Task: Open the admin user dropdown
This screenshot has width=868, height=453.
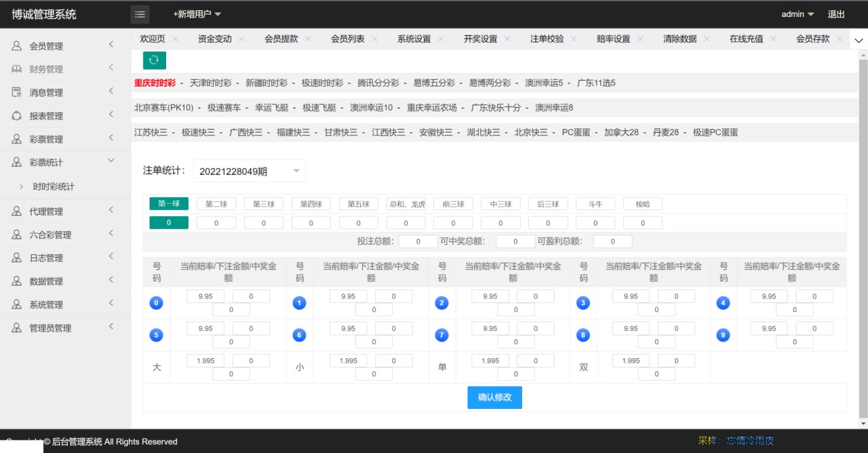Action: (x=797, y=14)
